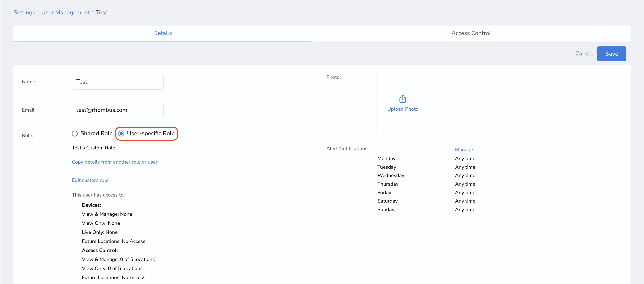644x284 pixels.
Task: Click Friday in alert notifications
Action: pyautogui.click(x=384, y=193)
